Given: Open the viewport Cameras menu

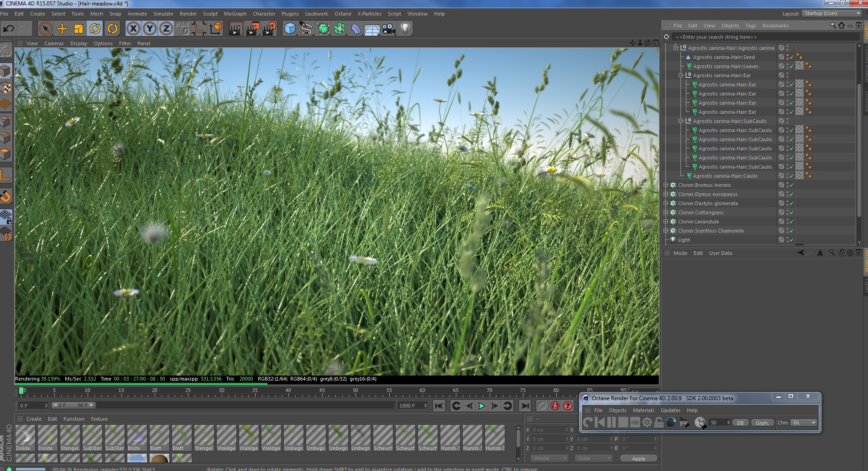Looking at the screenshot, I should pyautogui.click(x=54, y=43).
